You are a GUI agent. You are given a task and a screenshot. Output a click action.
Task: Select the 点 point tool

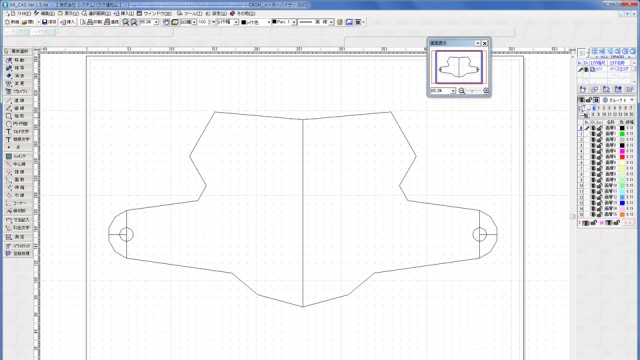click(x=18, y=147)
